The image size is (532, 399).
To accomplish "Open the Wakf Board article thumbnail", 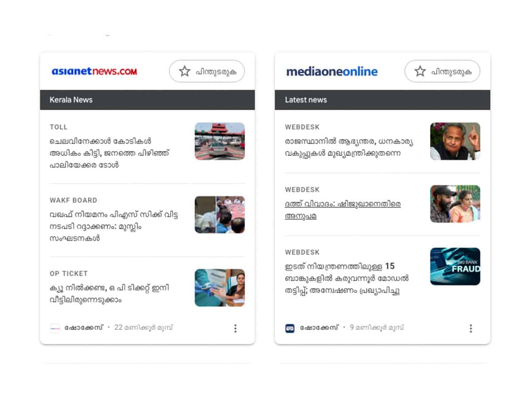I will tap(220, 215).
